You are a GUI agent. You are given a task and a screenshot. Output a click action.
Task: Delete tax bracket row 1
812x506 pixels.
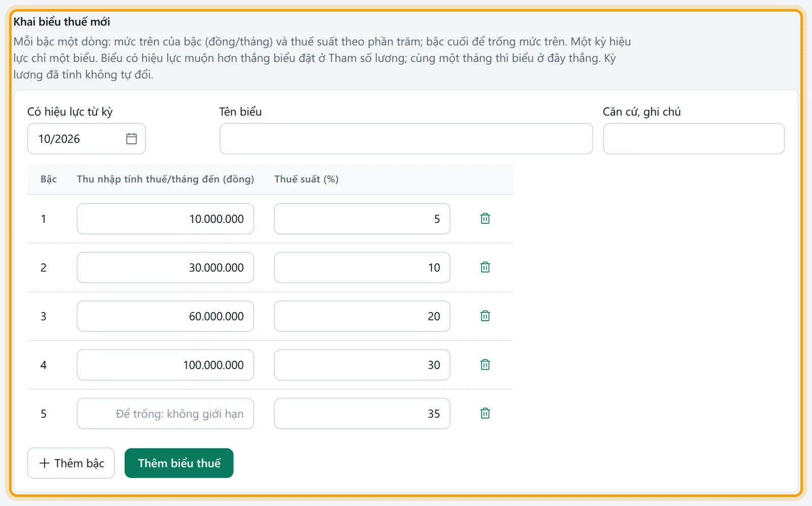pos(485,219)
